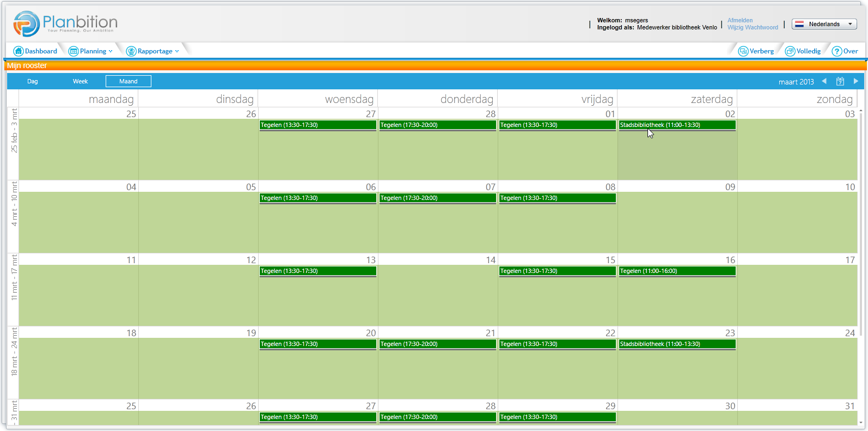868x431 pixels.
Task: Open Tegelen shift on Friday 15
Action: coord(558,271)
